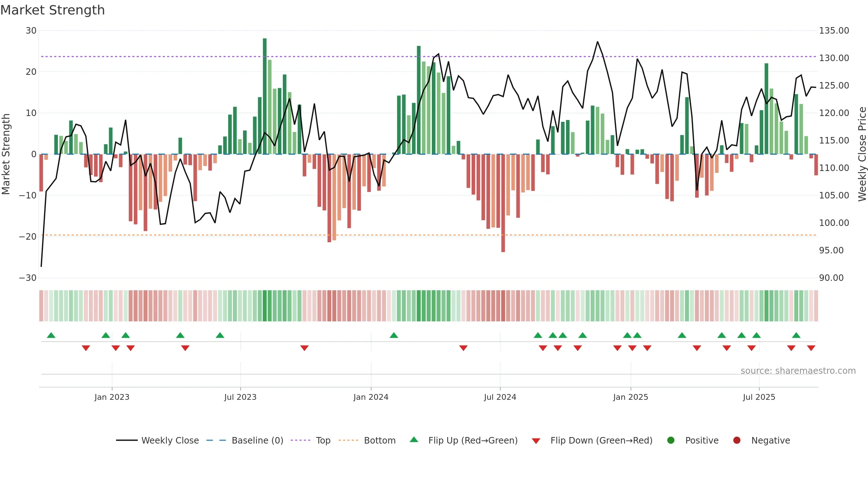Toggle the Baseline (0) legend entry
868x488 pixels.
coord(245,440)
